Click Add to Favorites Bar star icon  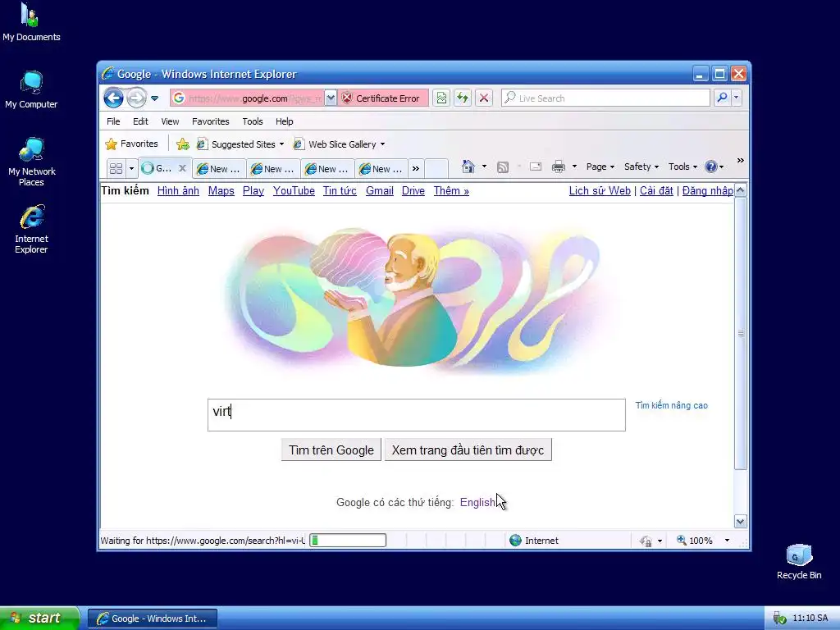(x=183, y=144)
